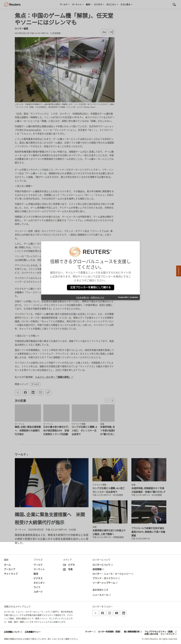Click サイトマップ in footer

tap(11, 574)
